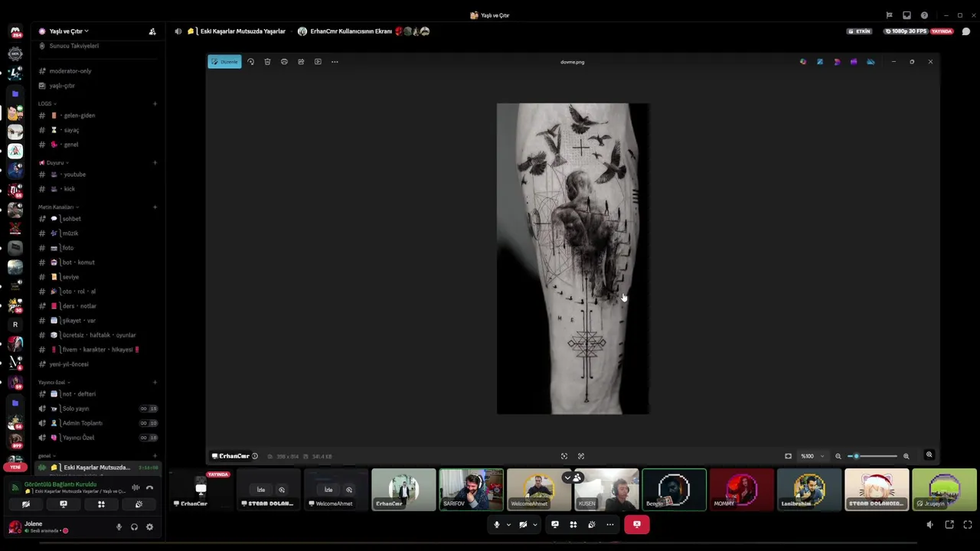Share the image from the Photos toolbar
The height and width of the screenshot is (551, 980).
[301, 61]
